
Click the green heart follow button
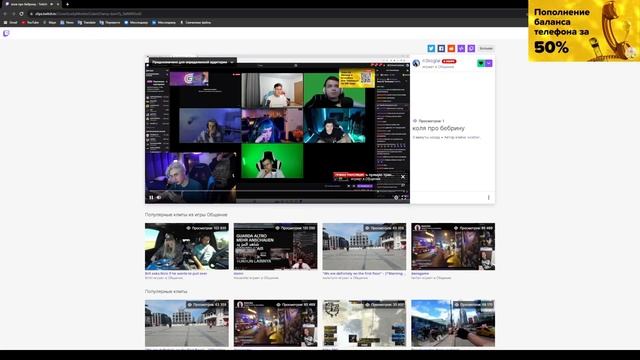click(481, 63)
